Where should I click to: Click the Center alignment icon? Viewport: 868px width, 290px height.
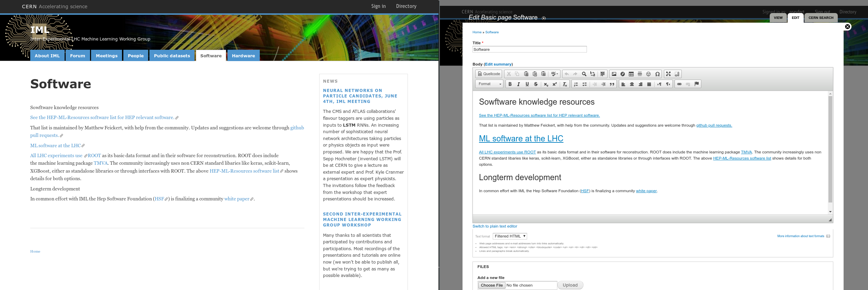[x=632, y=84]
